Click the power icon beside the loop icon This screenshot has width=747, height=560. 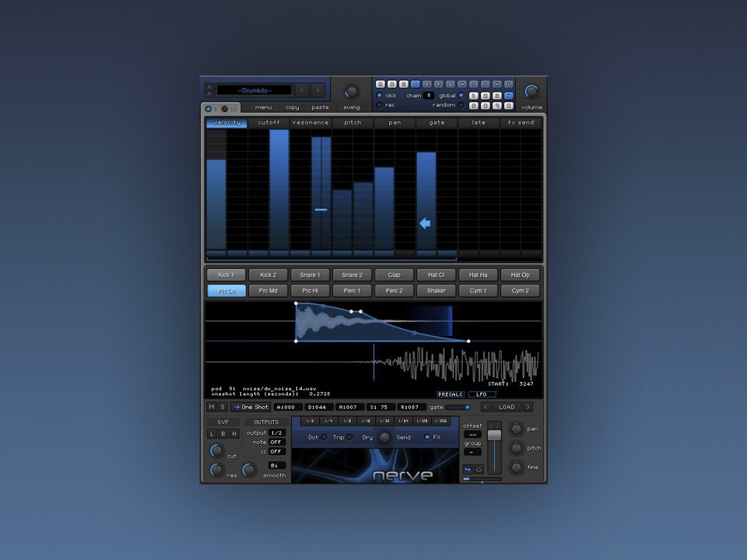click(x=479, y=468)
